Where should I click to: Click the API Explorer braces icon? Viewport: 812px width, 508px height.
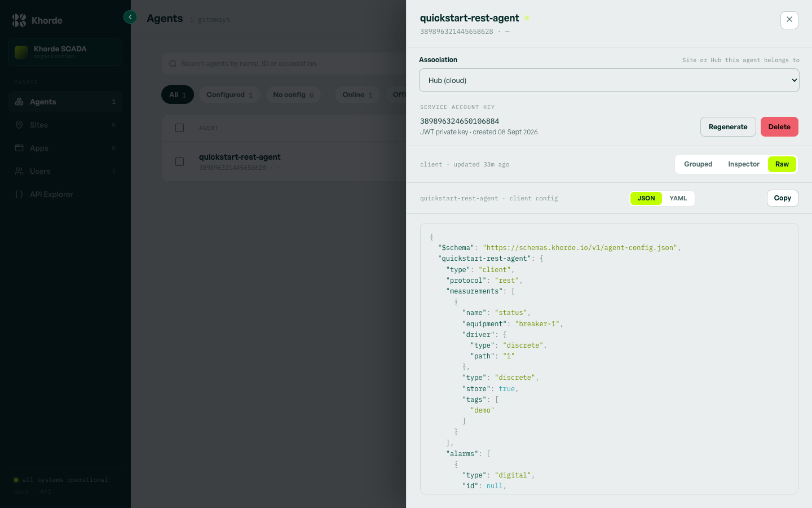tap(19, 194)
